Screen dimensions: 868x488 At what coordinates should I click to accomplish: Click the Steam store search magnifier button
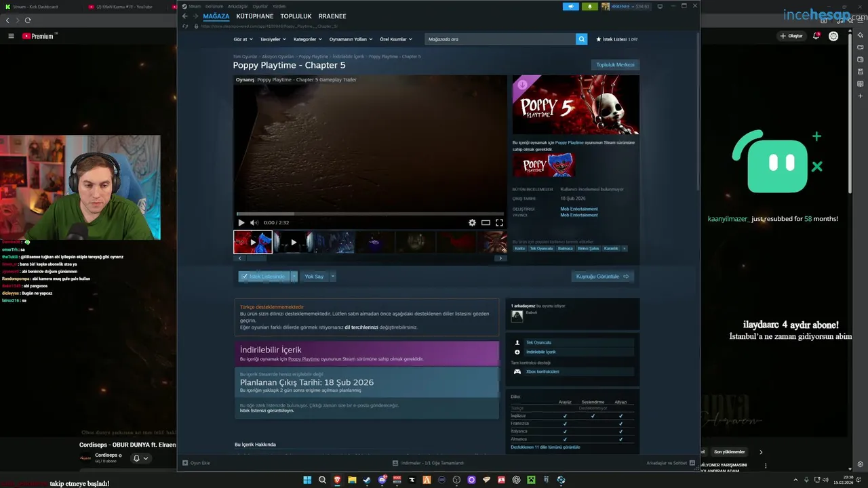581,39
